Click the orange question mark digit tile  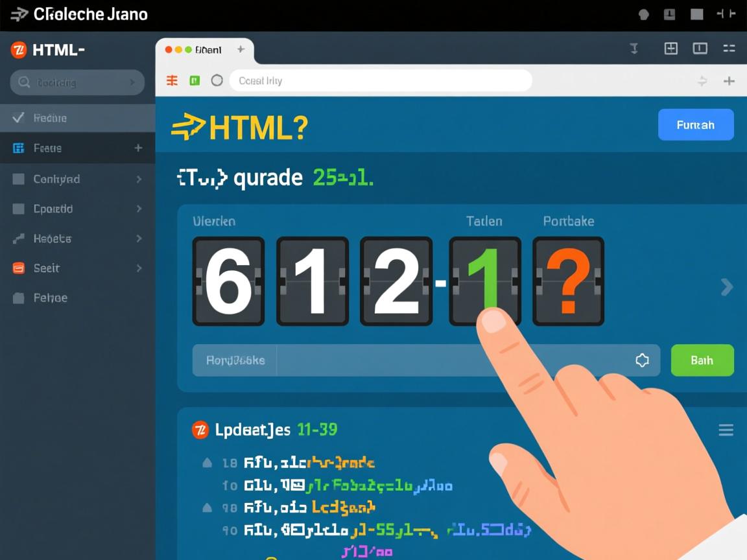(568, 281)
